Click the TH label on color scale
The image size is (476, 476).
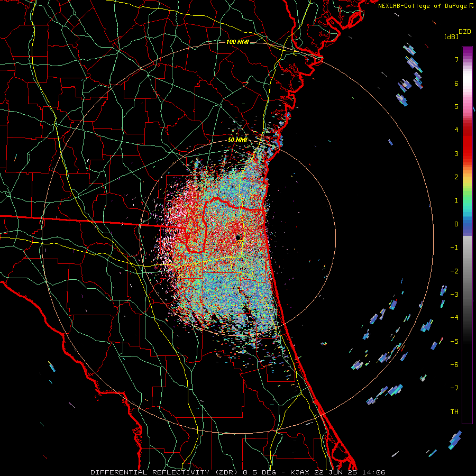[454, 411]
